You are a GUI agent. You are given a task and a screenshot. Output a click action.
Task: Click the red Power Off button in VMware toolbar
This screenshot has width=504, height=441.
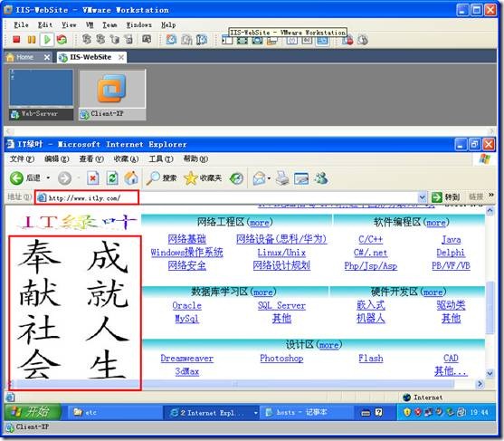[16, 40]
